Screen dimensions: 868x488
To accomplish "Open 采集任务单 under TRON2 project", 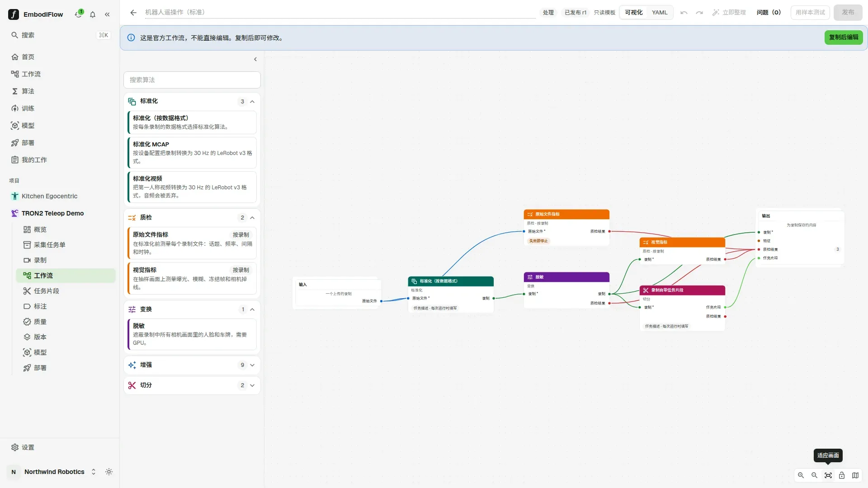I will pos(66,245).
